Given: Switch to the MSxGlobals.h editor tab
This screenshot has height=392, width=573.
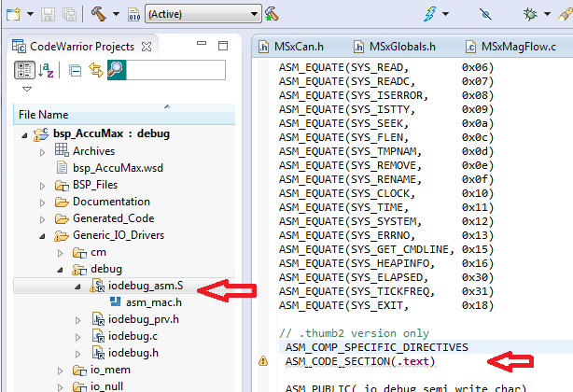Looking at the screenshot, I should 395,47.
